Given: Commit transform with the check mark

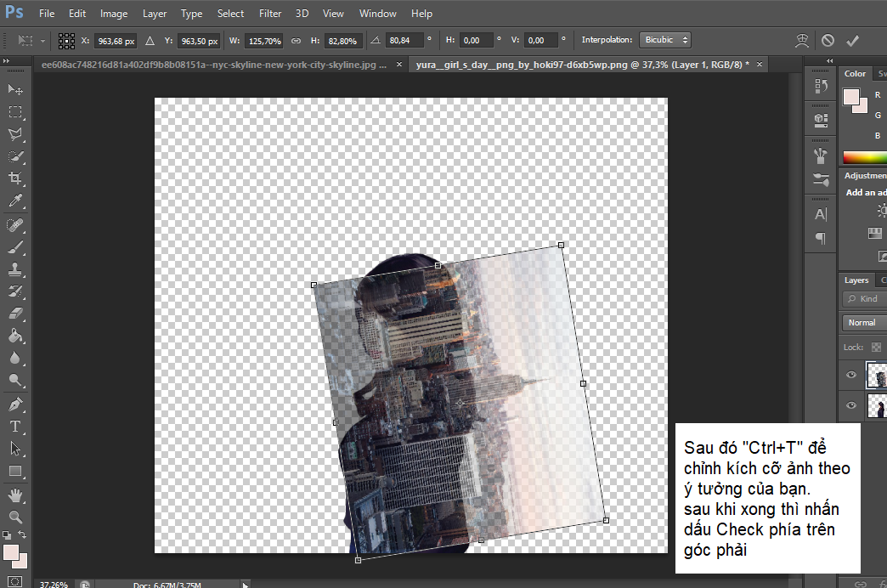Looking at the screenshot, I should pyautogui.click(x=853, y=40).
